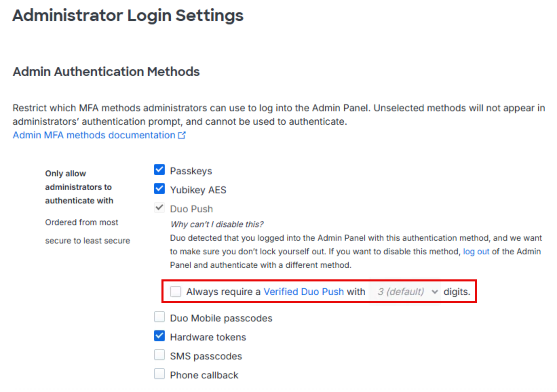Tick the SMS passcodes checkbox
Image resolution: width=557 pixels, height=392 pixels.
159,355
